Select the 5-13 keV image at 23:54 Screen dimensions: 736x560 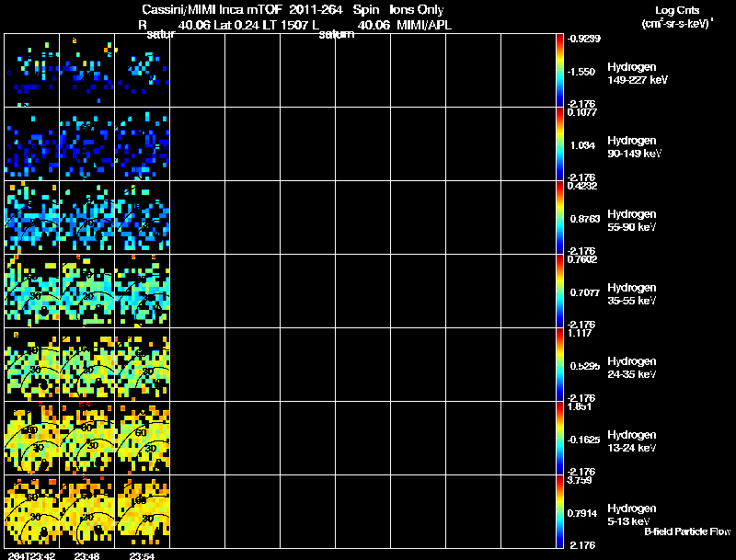coord(143,511)
